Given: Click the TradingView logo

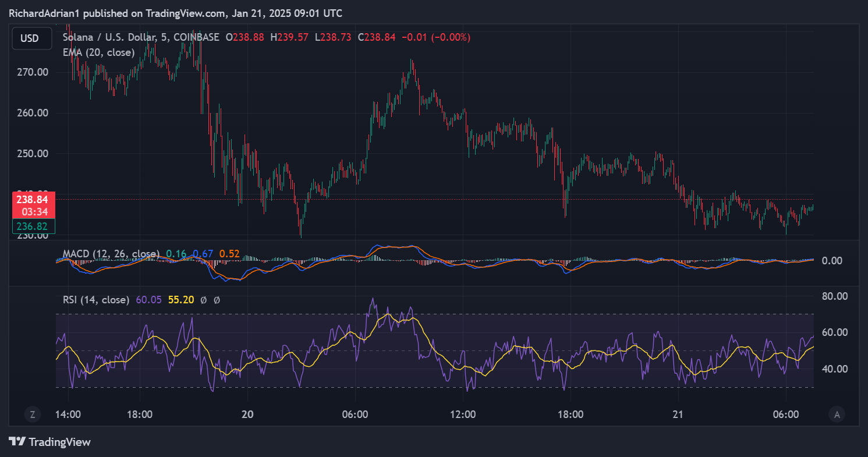Looking at the screenshot, I should pyautogui.click(x=50, y=442).
